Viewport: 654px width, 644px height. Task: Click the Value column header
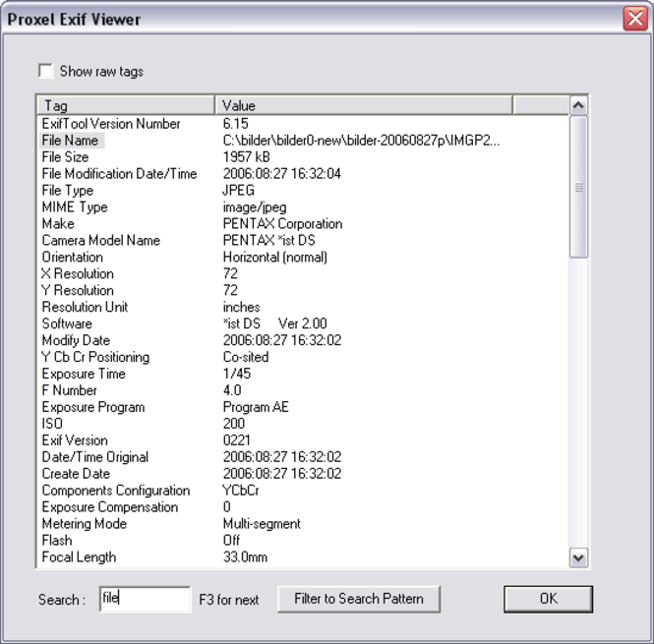(363, 105)
